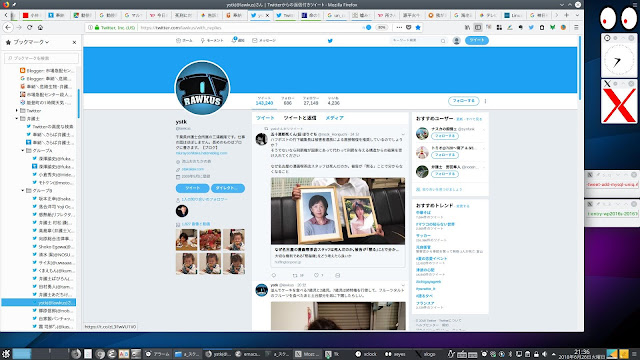Click the Bluetooth icon in system tray
Viewport: 640px width, 360px height.
(510, 354)
